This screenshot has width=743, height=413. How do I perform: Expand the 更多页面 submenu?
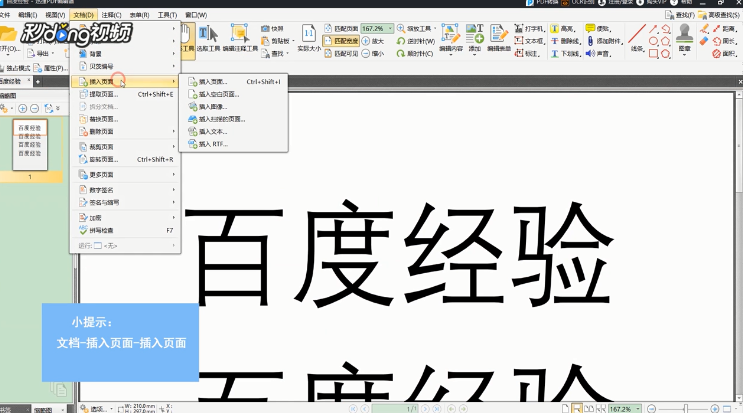[126, 174]
